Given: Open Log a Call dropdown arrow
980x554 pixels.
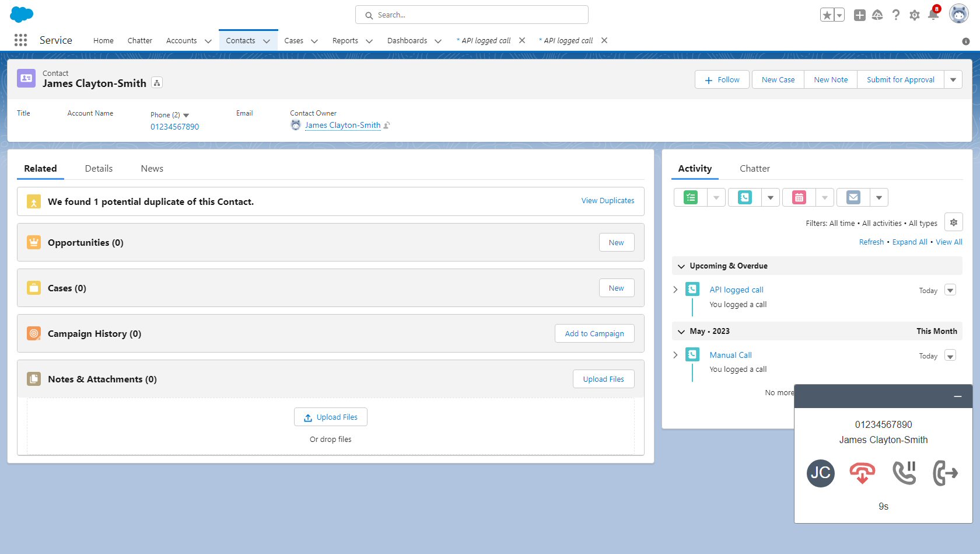Looking at the screenshot, I should point(771,198).
